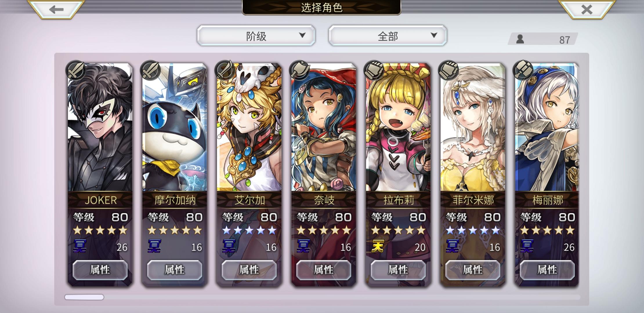Open 属性 for JOKER

pyautogui.click(x=100, y=270)
